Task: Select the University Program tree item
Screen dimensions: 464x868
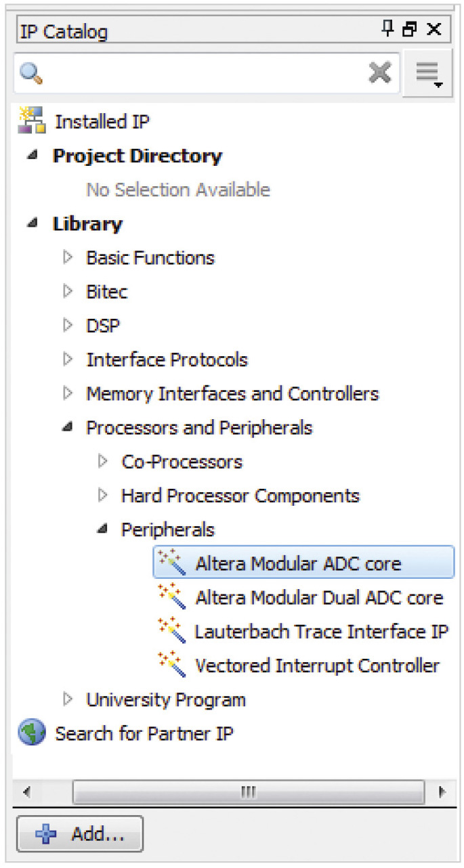Action: [x=165, y=699]
